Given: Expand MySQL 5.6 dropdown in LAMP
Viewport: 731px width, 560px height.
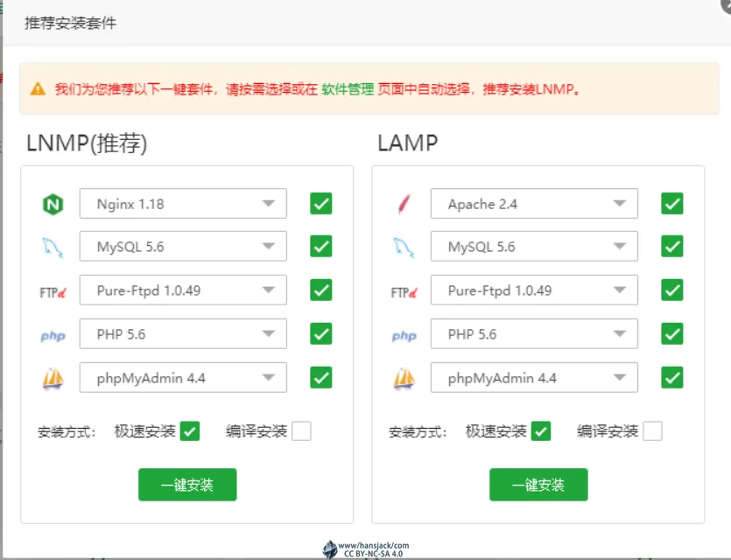Looking at the screenshot, I should 534,247.
